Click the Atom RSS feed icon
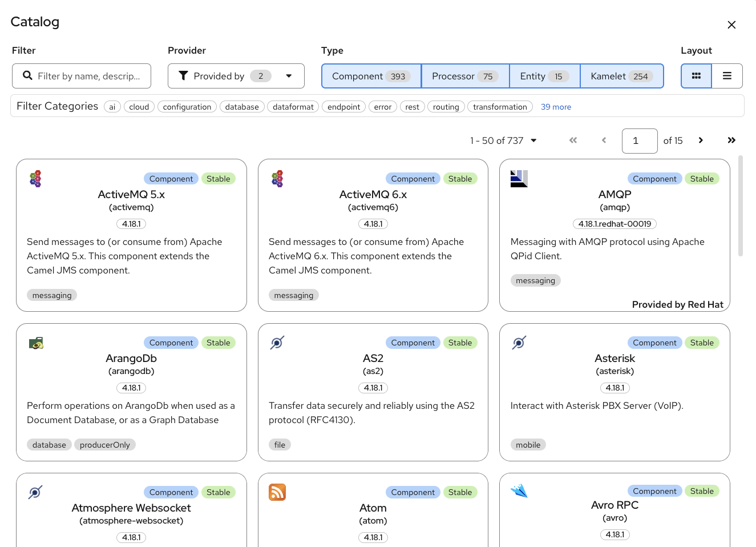This screenshot has width=756, height=547. 277,492
